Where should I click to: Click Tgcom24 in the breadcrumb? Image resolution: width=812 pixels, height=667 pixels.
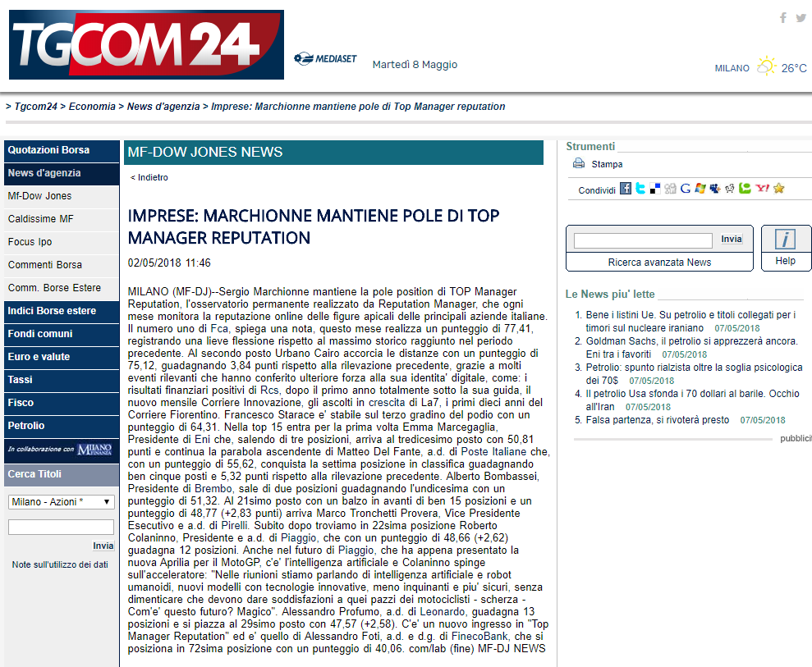(36, 107)
